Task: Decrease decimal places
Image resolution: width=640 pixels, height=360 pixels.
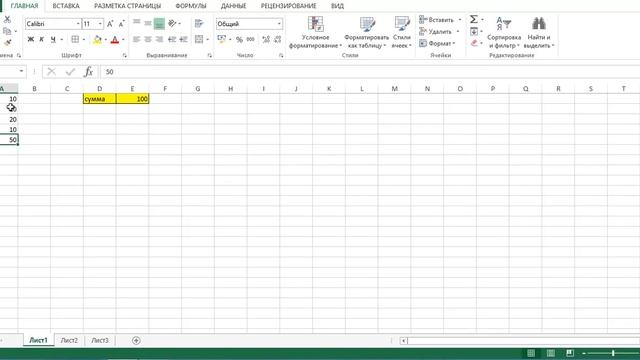Action: [278, 40]
